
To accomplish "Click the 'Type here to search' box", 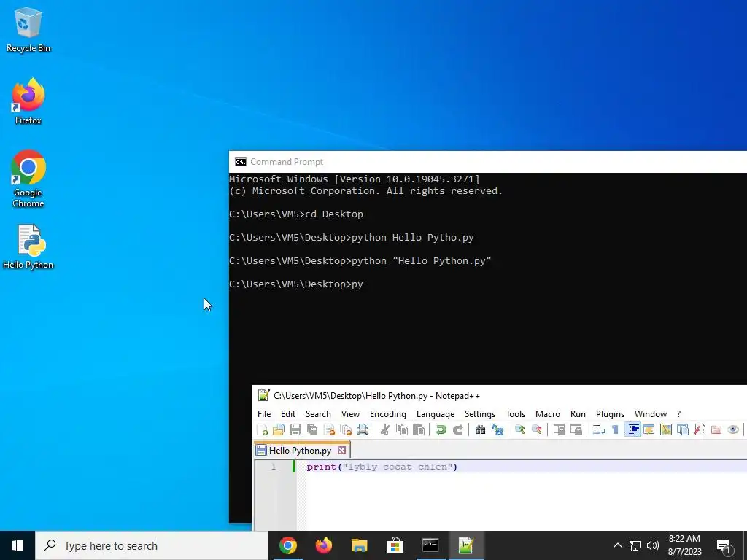I will point(152,545).
